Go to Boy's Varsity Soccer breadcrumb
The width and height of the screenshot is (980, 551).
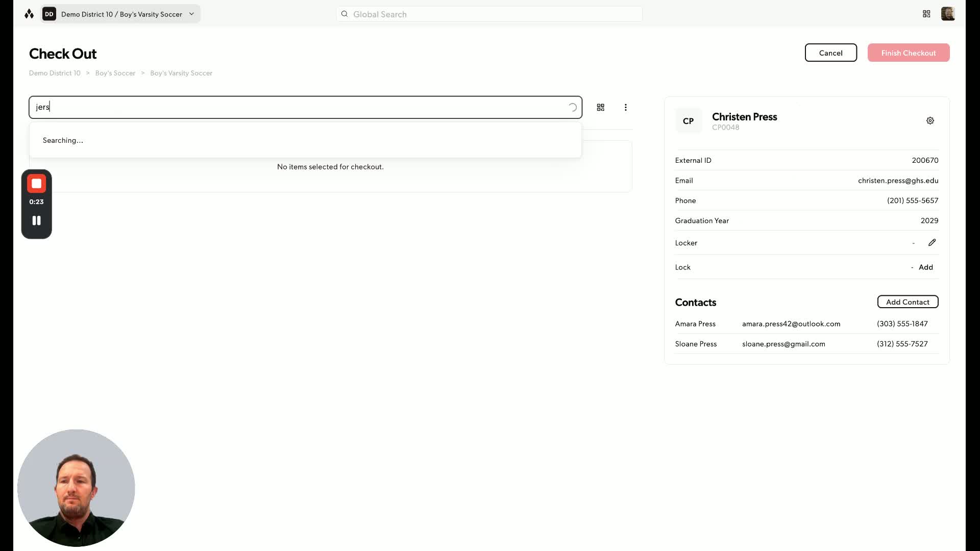pos(181,73)
